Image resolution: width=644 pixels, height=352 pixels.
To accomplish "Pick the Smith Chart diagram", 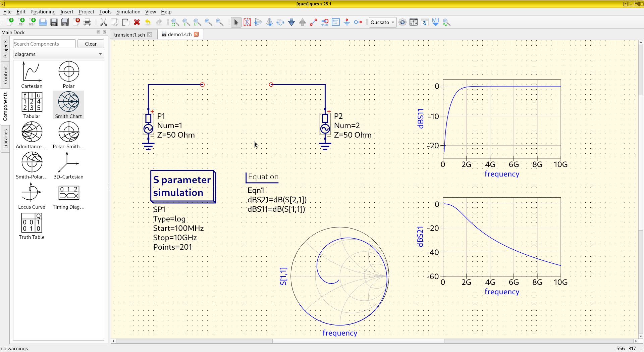I will click(68, 105).
